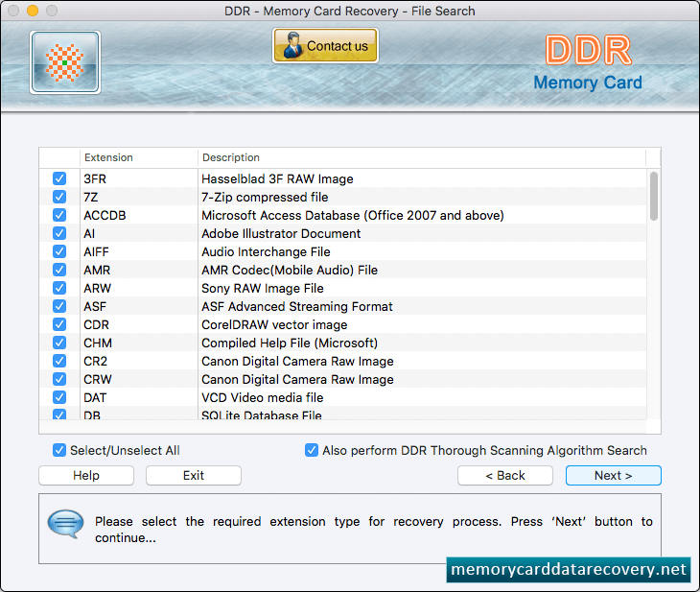Uncheck the CDR extension checkbox
The image size is (700, 592).
pyautogui.click(x=59, y=324)
